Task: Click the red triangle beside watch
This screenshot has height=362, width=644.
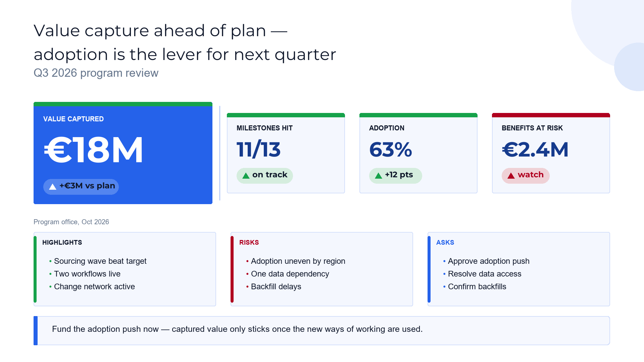Action: coord(511,176)
